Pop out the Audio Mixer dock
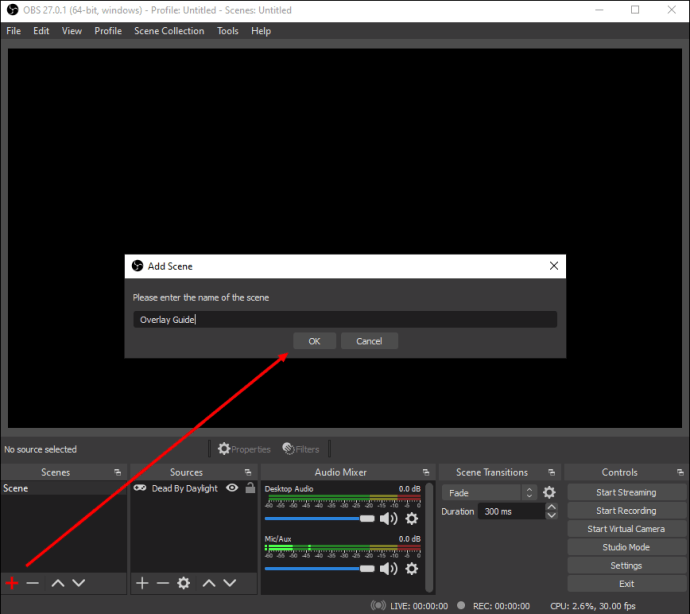 [x=428, y=472]
